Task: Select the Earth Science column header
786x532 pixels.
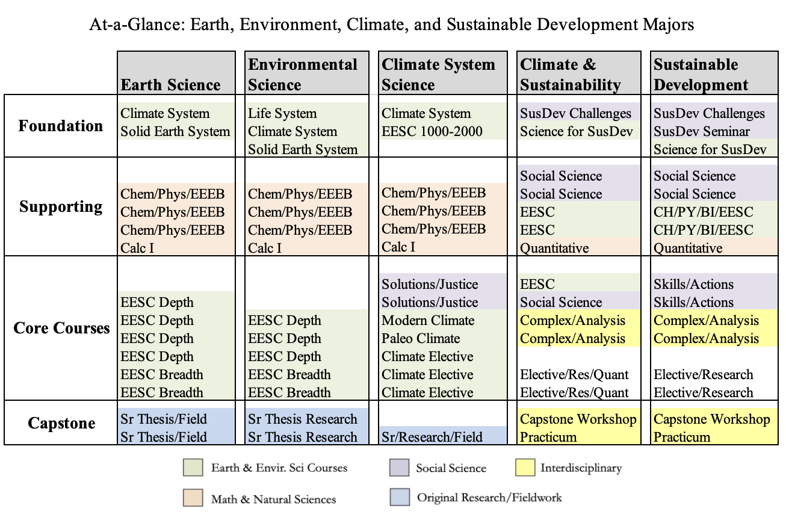Action: 171,85
